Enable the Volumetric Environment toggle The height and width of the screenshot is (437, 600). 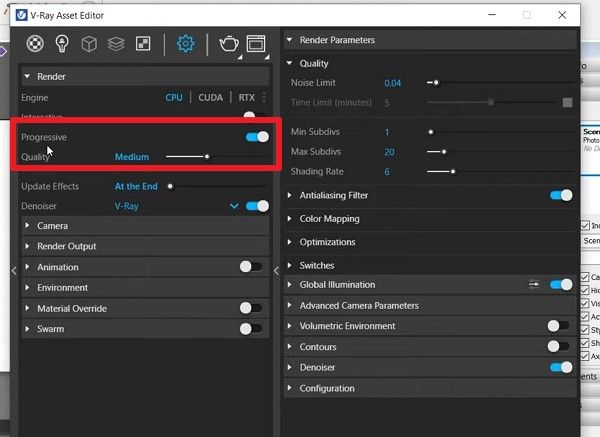(559, 326)
